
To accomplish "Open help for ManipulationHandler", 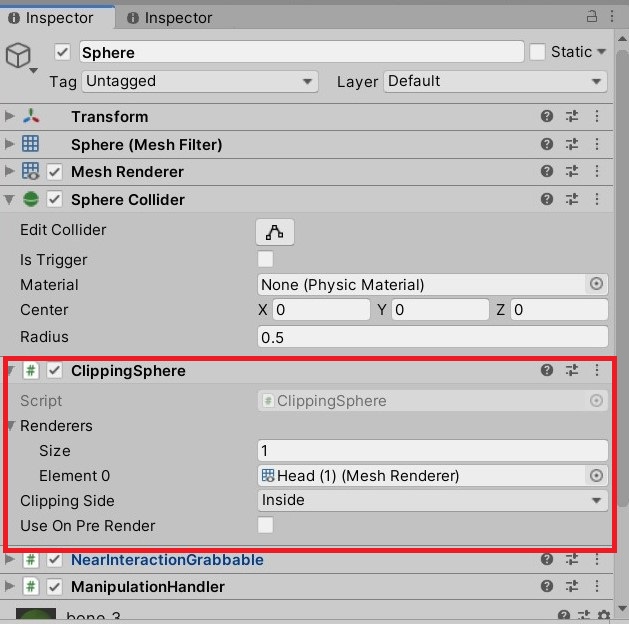I will tap(547, 586).
